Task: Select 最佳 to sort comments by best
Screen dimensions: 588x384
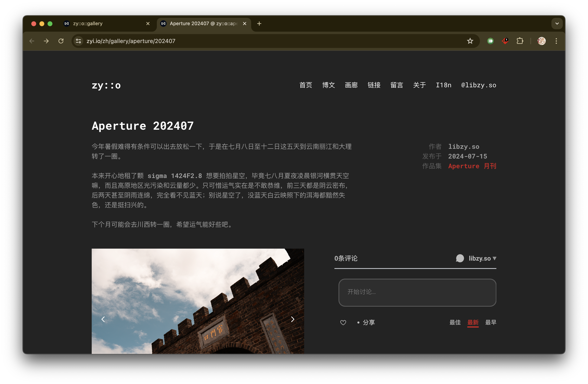Action: [455, 322]
